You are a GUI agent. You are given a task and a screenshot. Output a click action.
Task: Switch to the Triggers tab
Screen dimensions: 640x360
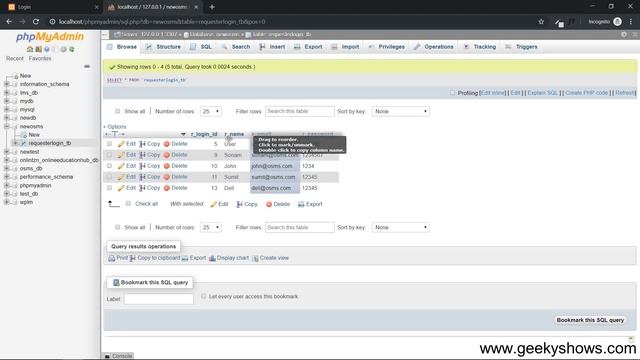click(521, 47)
